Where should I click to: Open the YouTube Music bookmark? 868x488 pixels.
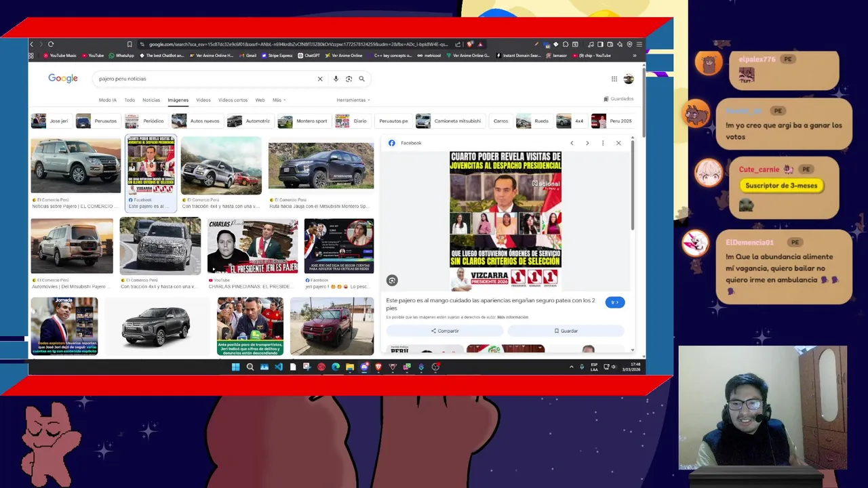pyautogui.click(x=60, y=56)
